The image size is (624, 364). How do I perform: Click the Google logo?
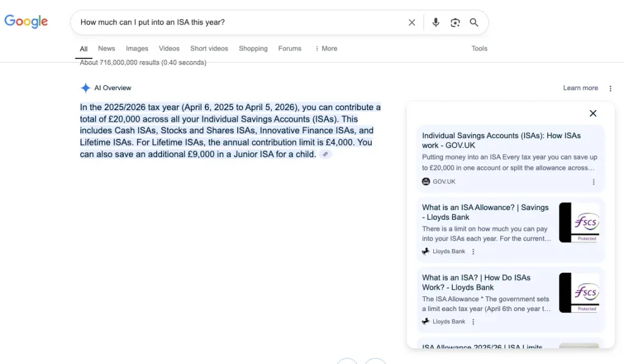pos(26,21)
